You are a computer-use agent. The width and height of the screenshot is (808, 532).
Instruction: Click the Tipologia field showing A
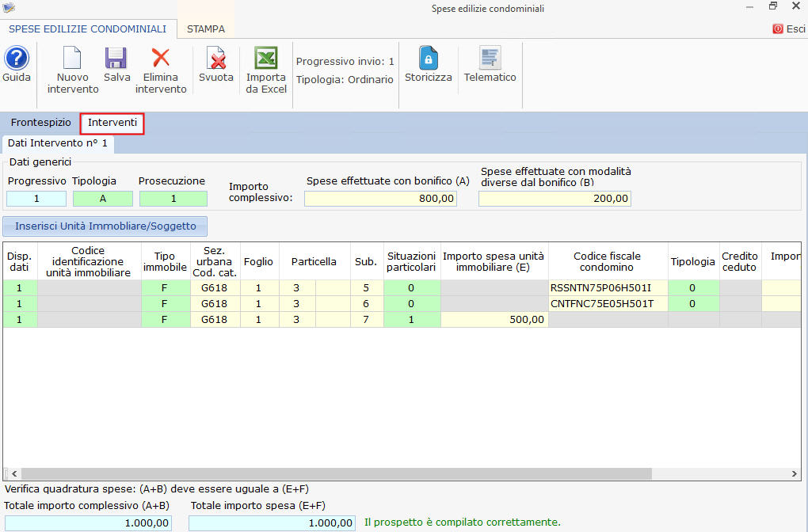point(102,198)
